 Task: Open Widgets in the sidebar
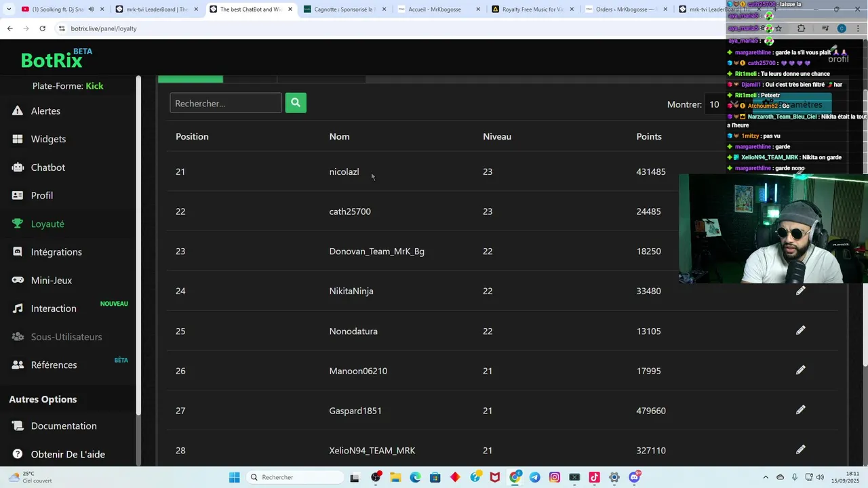[48, 139]
